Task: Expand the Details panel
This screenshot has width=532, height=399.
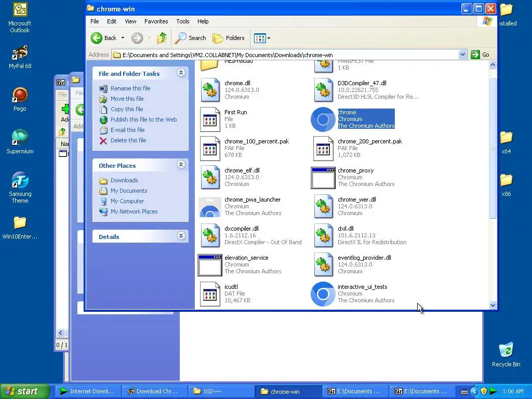Action: coord(181,236)
